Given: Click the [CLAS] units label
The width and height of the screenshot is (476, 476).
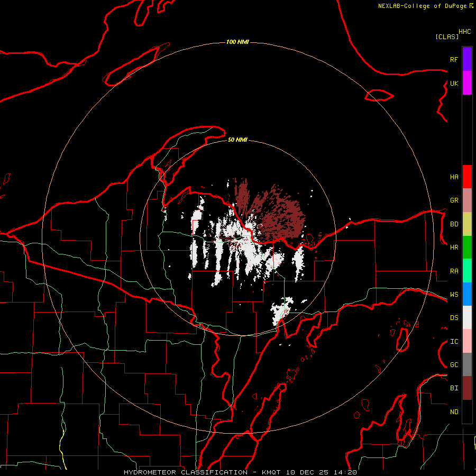Looking at the screenshot, I should [x=447, y=36].
